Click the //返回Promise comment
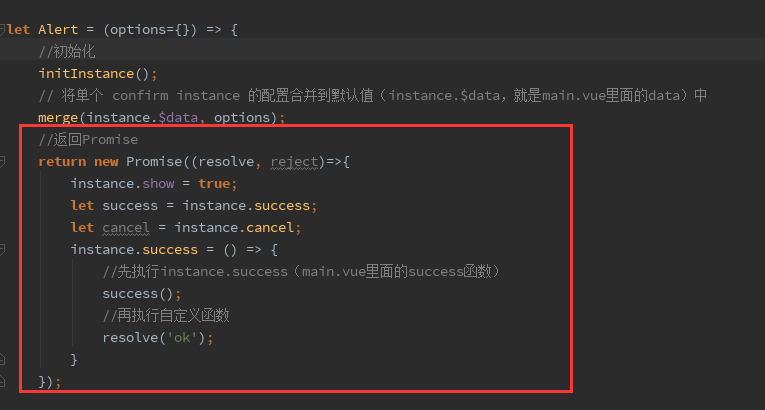765x410 pixels. tap(88, 139)
